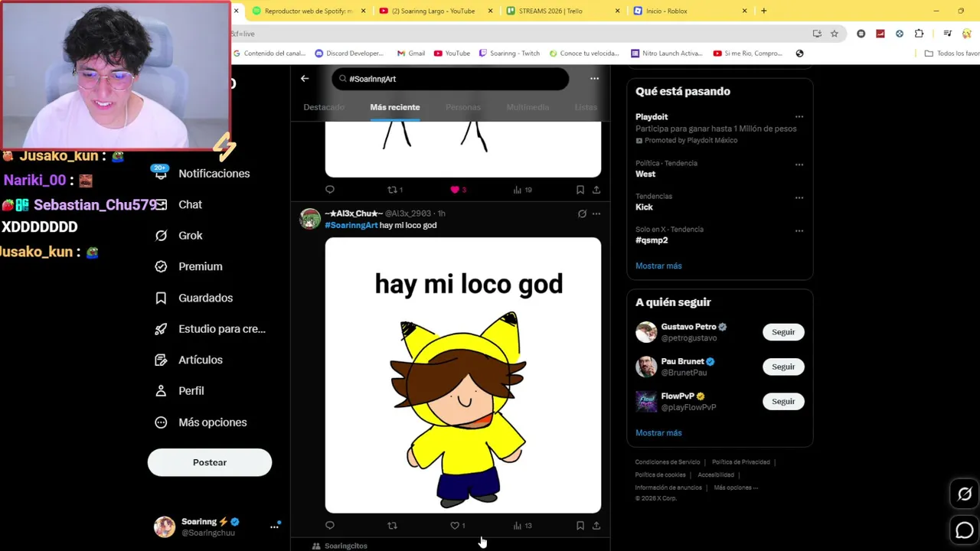The width and height of the screenshot is (980, 551).
Task: Click the Grok icon in sidebar
Action: click(161, 236)
